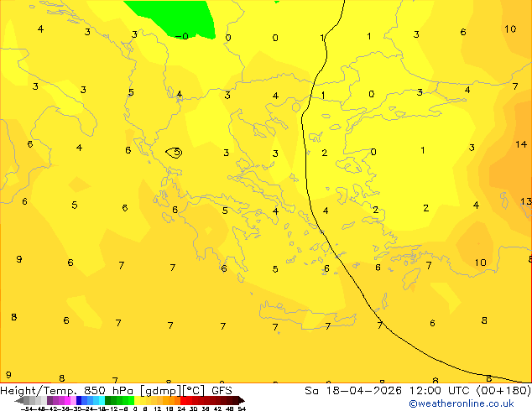Click the 4 value in top left corner
532x411 pixels.
click(x=41, y=29)
